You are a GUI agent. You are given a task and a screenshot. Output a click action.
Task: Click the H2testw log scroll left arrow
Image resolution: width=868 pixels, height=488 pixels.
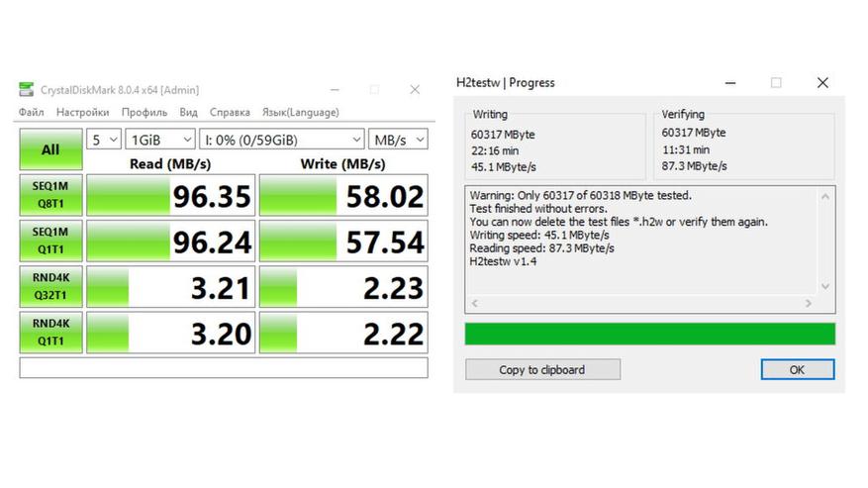[x=475, y=303]
